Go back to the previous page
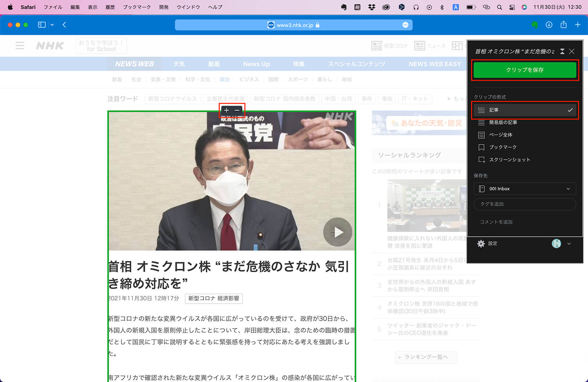The image size is (588, 382). point(64,25)
